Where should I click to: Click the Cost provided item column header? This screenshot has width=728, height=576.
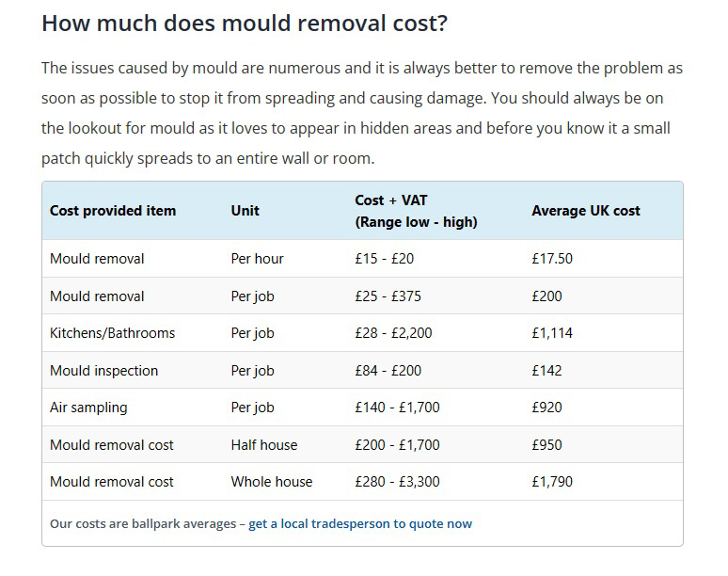tap(113, 211)
